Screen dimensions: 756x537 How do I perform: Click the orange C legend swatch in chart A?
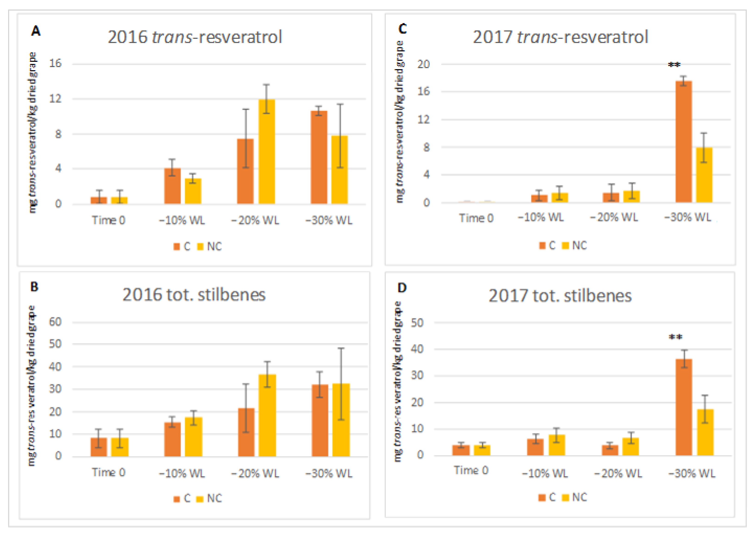point(177,247)
